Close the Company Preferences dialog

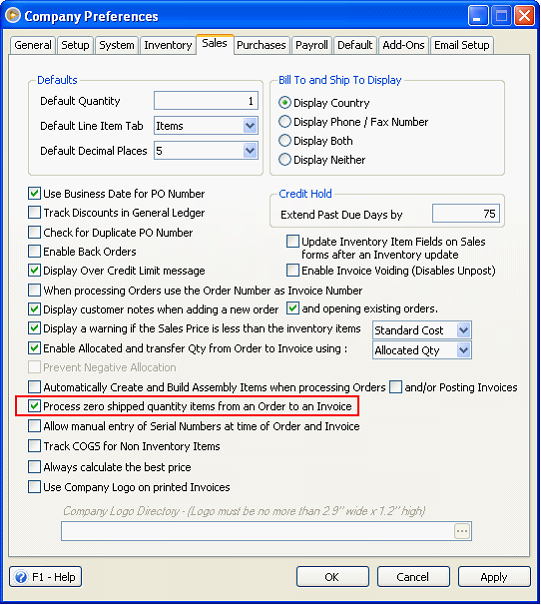point(524,16)
